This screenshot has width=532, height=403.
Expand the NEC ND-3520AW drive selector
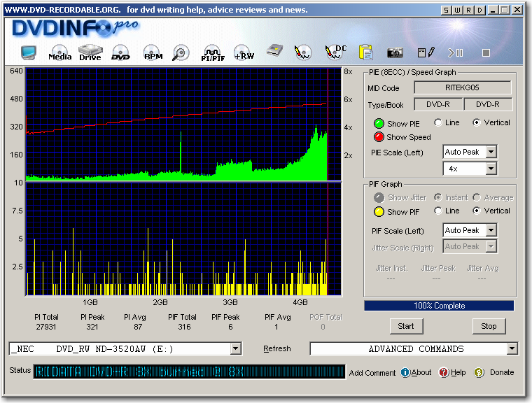235,348
